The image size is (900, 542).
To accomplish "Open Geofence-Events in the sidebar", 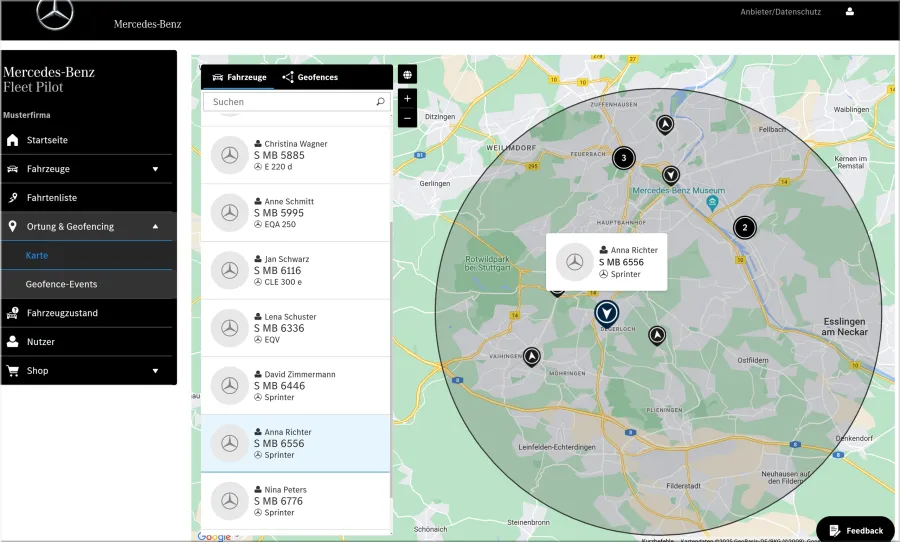I will 61,284.
